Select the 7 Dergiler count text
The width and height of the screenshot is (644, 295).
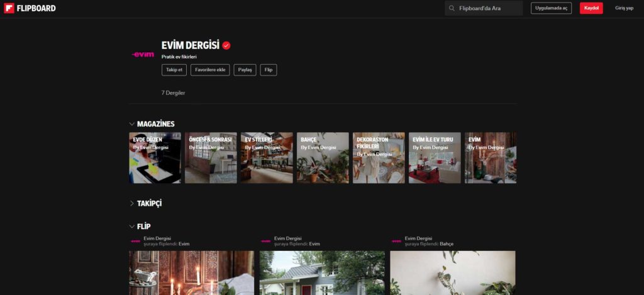point(174,93)
